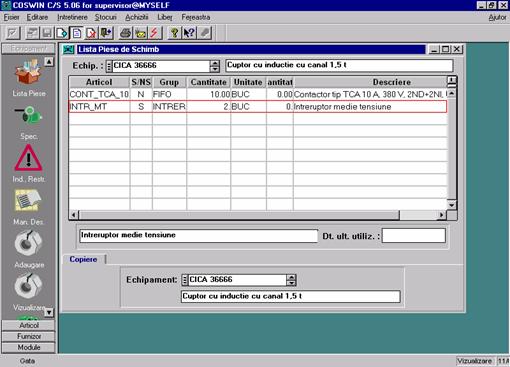This screenshot has height=367, width=510.
Task: Click the greyed paperclip attachment icon
Action: point(204,33)
